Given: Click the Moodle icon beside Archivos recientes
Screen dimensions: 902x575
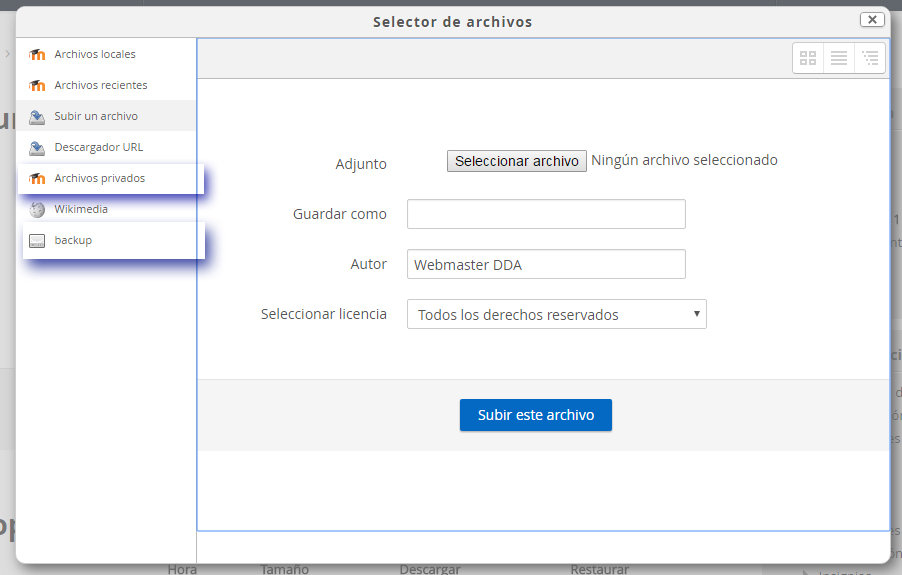Looking at the screenshot, I should [x=37, y=86].
